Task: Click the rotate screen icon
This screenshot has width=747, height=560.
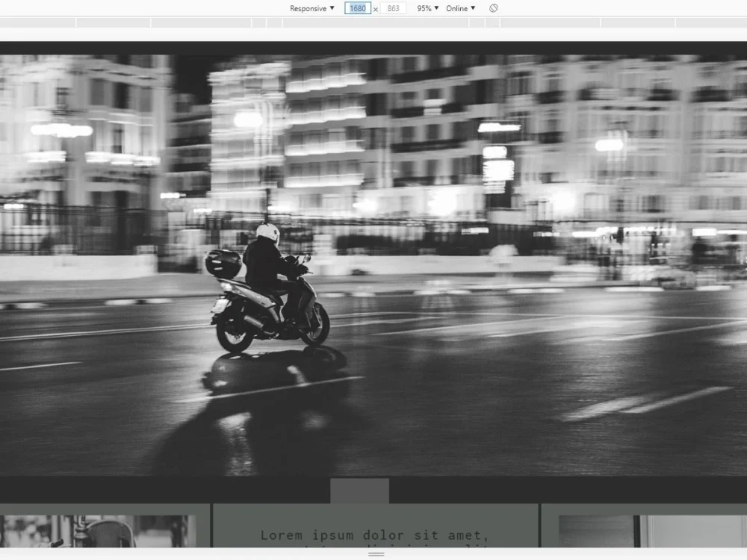Action: [494, 8]
